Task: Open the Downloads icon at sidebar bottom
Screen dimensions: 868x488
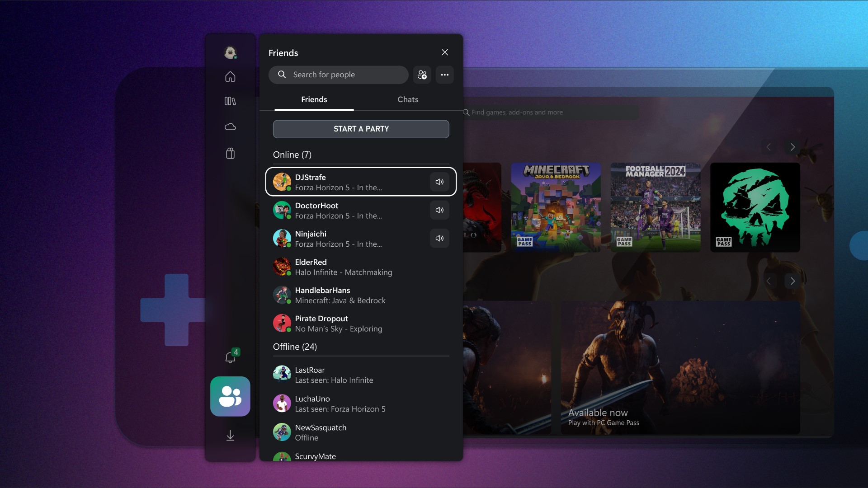Action: tap(230, 436)
